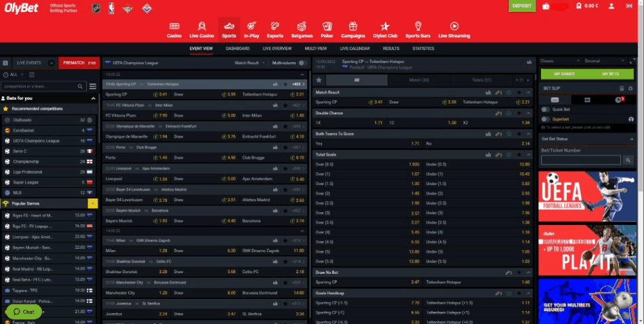Open the Multi View tab

(x=315, y=48)
